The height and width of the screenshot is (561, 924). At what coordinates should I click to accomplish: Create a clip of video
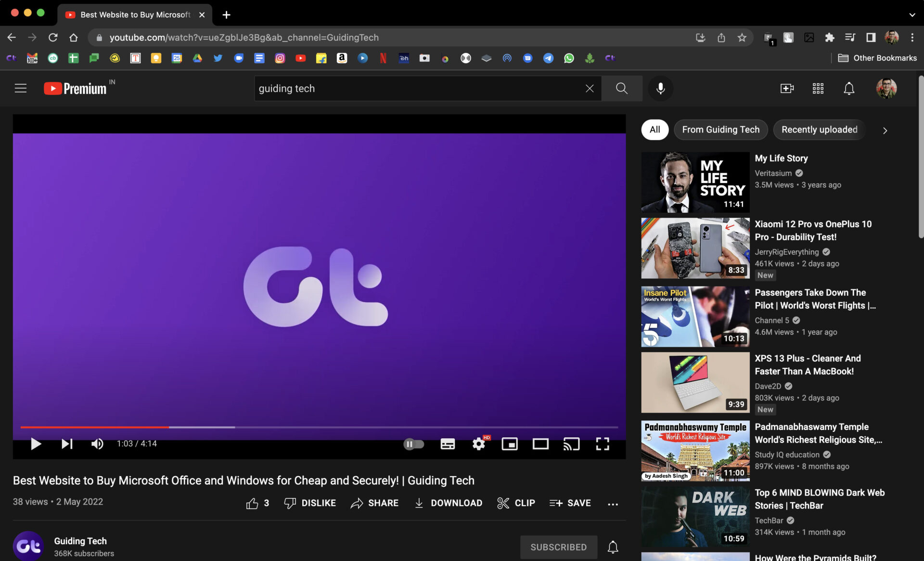tap(516, 503)
